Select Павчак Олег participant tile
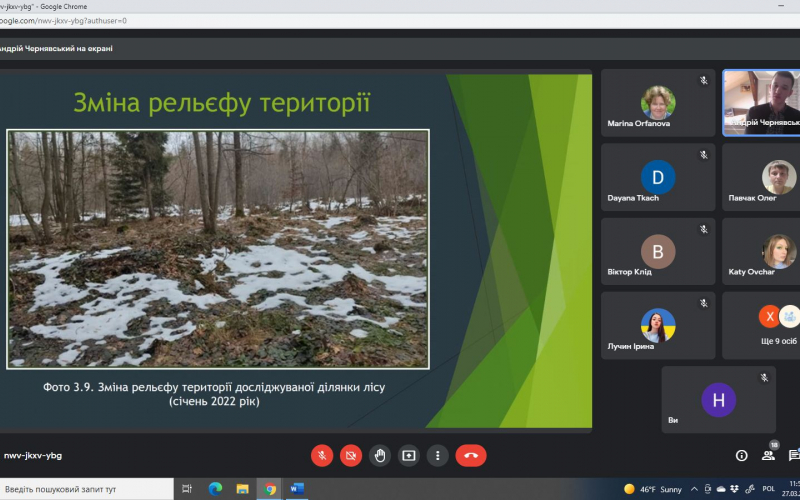The image size is (800, 500). coord(761,177)
